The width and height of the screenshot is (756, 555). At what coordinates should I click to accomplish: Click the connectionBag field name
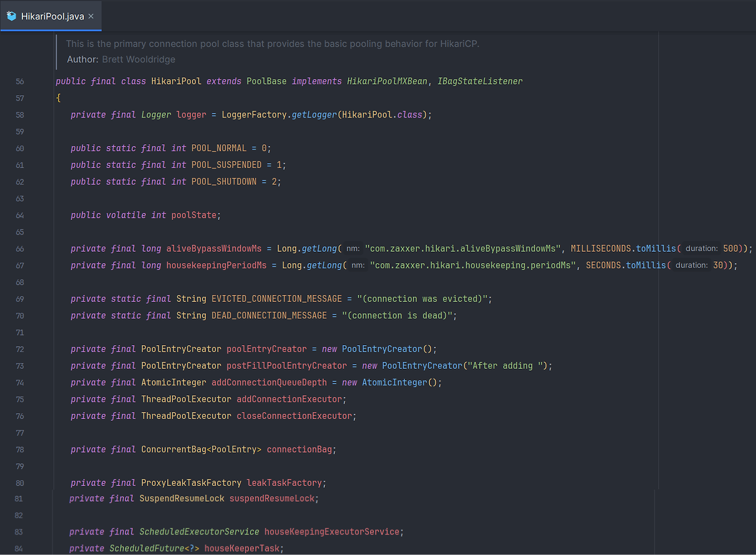pos(299,449)
